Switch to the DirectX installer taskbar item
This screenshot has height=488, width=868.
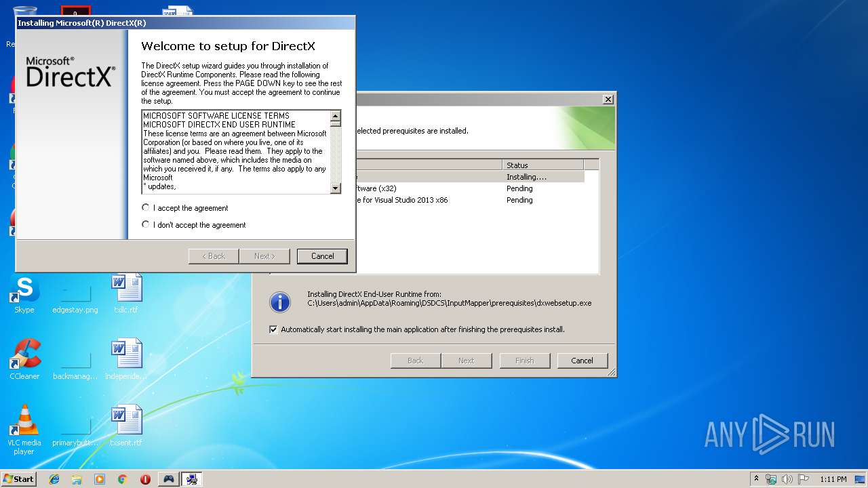192,479
